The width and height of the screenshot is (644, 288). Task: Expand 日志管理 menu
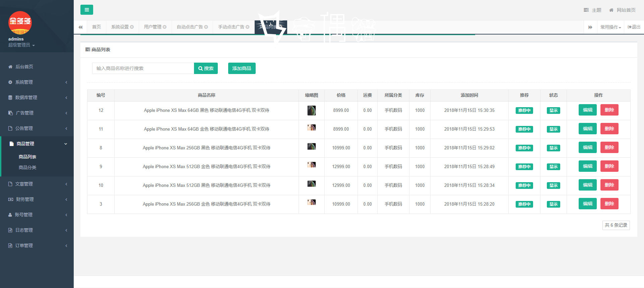tap(37, 230)
